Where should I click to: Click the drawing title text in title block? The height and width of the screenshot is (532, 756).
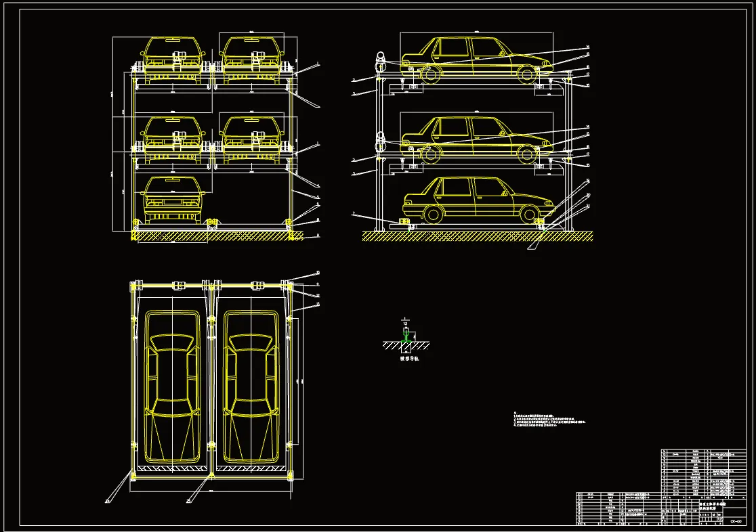712,506
